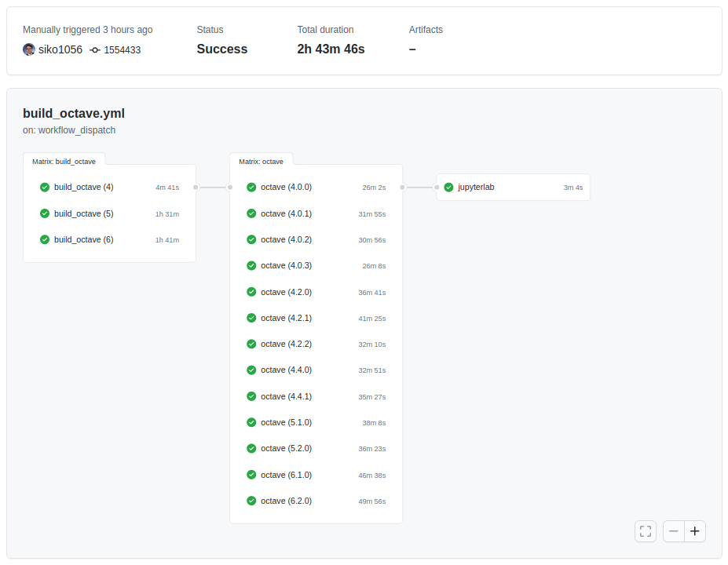
Task: Click 'on: workflow_dispatch' trigger text
Action: tap(69, 130)
